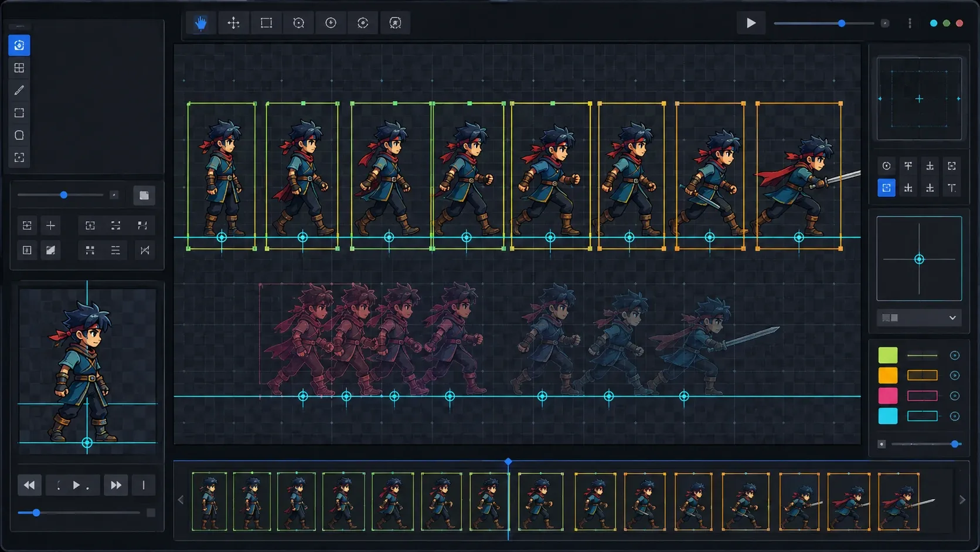Select the pencil tool in left sidebar

19,90
